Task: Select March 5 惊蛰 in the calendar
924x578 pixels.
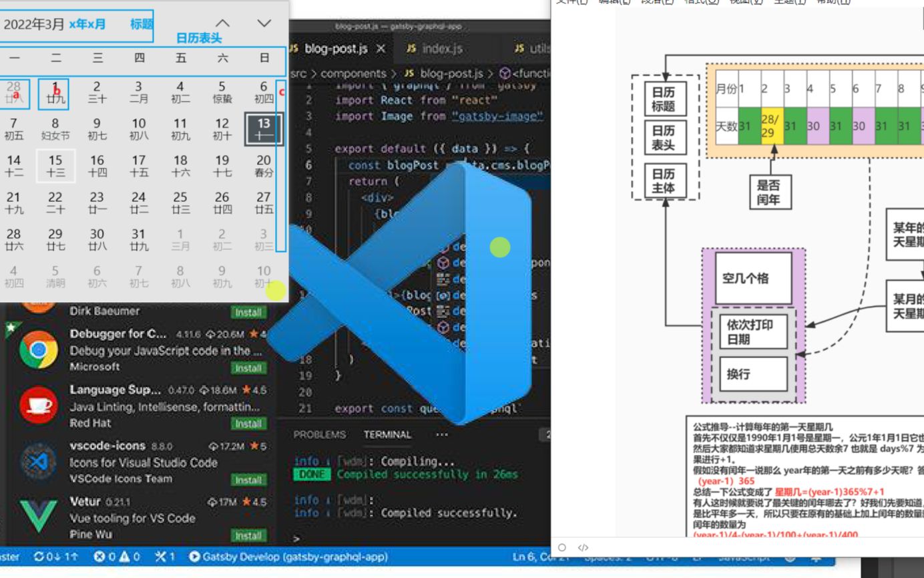Action: point(222,92)
